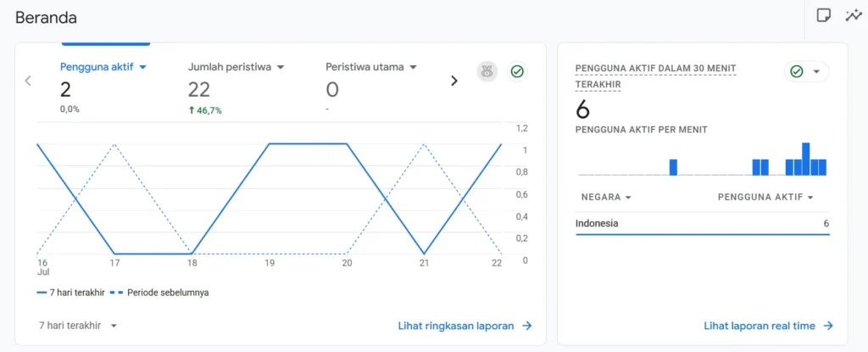868x352 pixels.
Task: Open the Peristiwa utama metric dropdown
Action: point(371,67)
